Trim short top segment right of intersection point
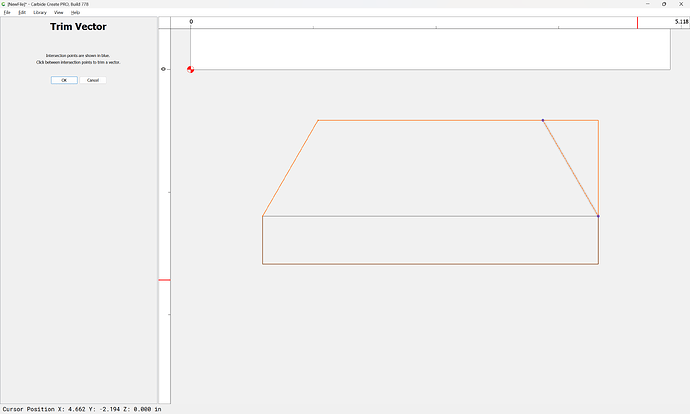Screen dimensions: 690x414 coord(570,120)
